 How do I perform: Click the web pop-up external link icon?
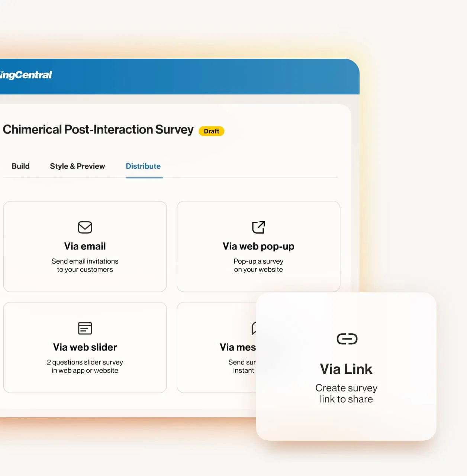258,227
